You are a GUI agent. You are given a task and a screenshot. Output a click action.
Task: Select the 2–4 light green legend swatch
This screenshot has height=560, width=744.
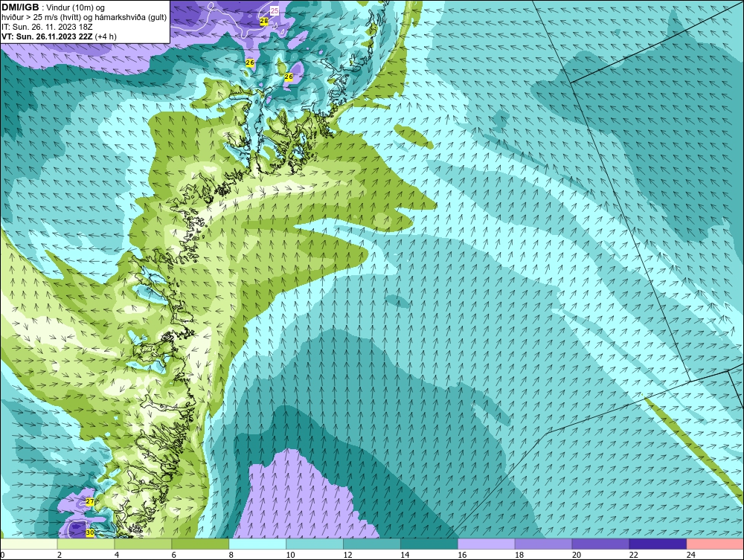[86, 544]
